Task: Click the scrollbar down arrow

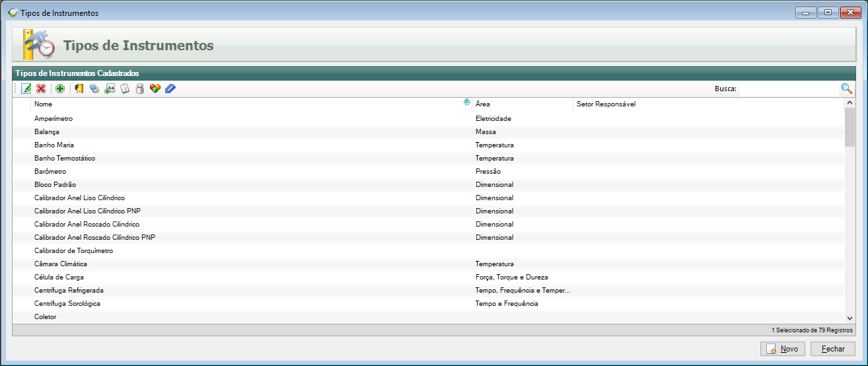Action: (850, 318)
